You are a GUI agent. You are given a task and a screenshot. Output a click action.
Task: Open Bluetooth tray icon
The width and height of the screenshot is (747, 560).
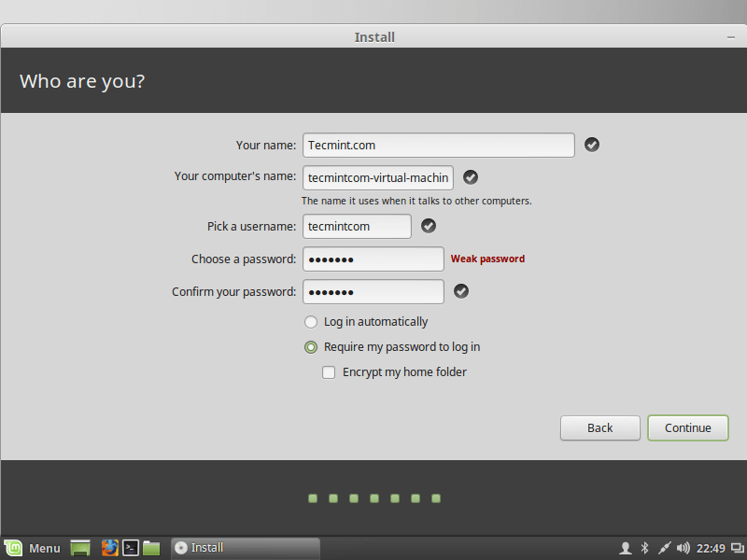644,549
